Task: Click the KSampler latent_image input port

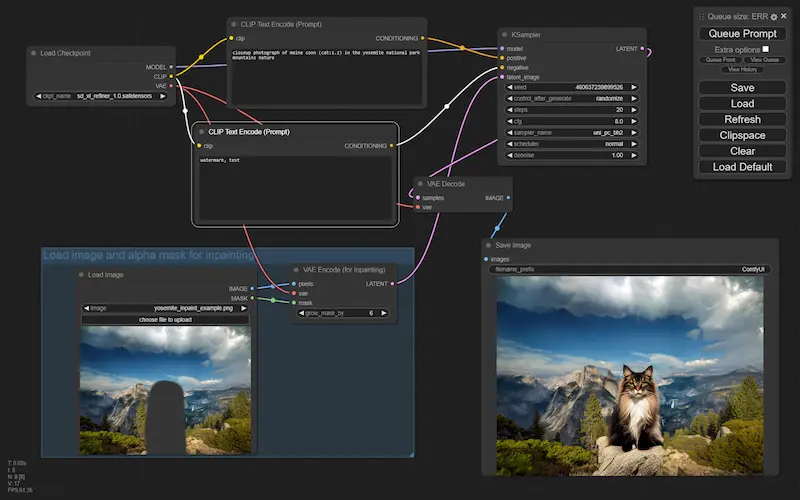Action: coord(502,77)
